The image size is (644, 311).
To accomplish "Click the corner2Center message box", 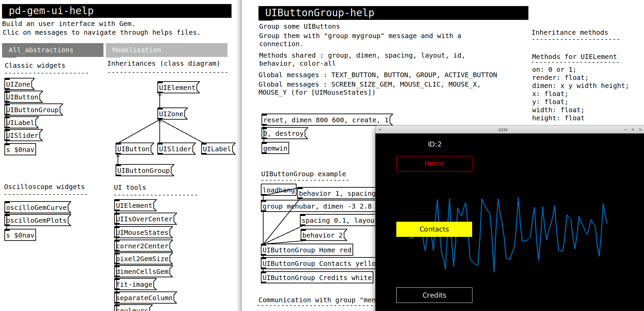I will pyautogui.click(x=143, y=246).
